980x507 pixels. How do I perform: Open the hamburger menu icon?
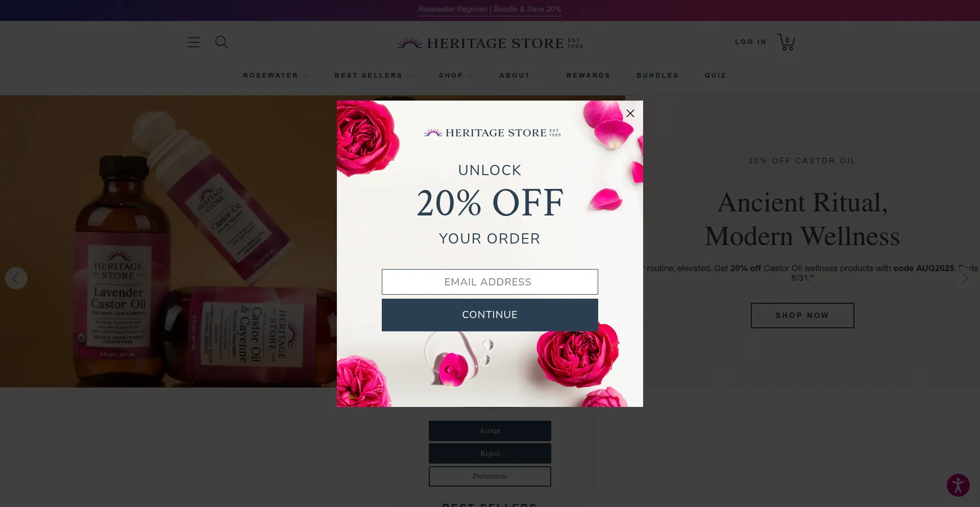[193, 42]
